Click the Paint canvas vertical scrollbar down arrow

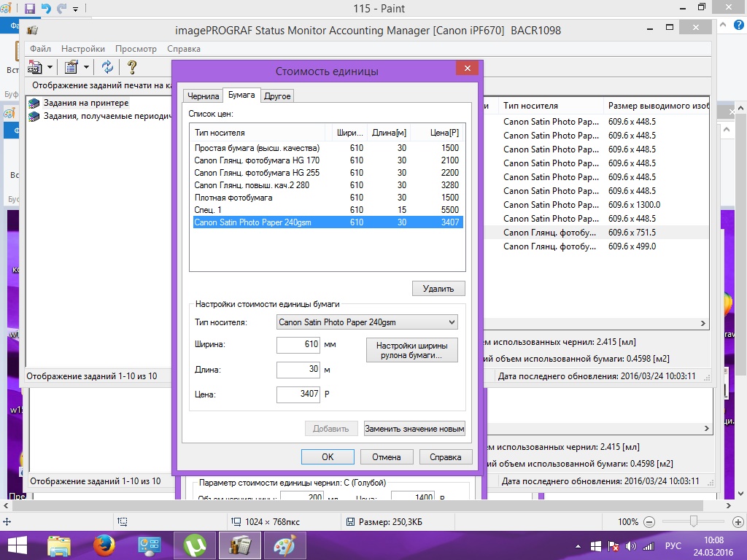click(x=740, y=494)
